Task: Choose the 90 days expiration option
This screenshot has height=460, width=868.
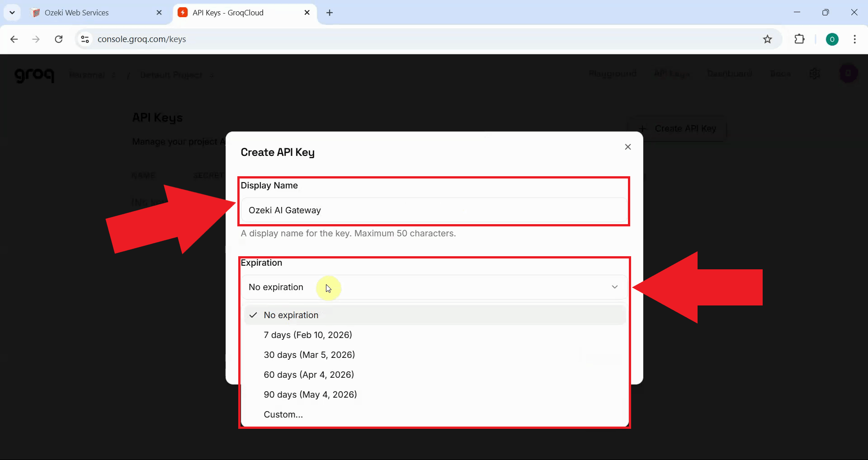Action: [x=310, y=394]
